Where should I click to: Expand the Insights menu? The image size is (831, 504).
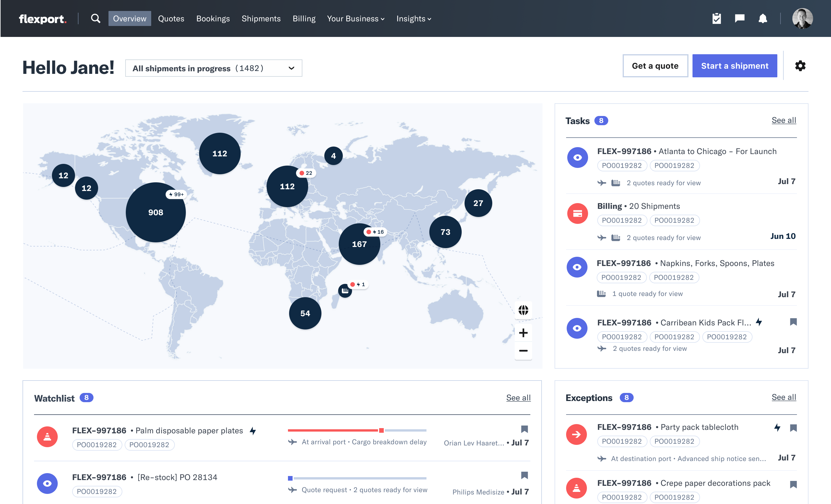(413, 18)
